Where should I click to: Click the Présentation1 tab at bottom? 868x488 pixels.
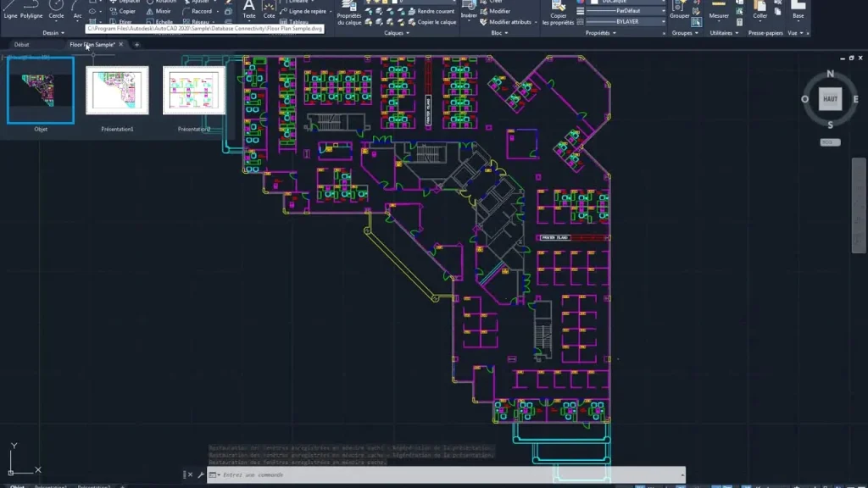pos(50,485)
